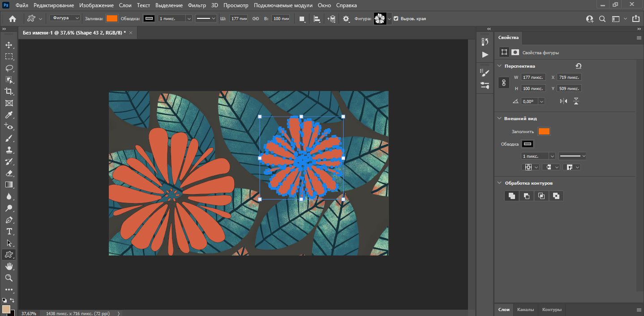Click the flip horizontal button in Properties
Screen dimensions: 644x316
(563, 101)
